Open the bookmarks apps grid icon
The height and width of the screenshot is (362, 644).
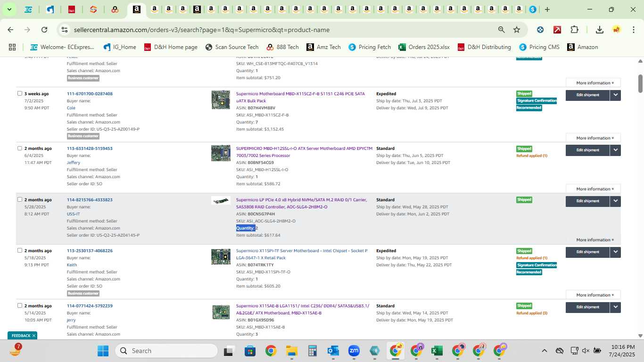click(x=12, y=47)
